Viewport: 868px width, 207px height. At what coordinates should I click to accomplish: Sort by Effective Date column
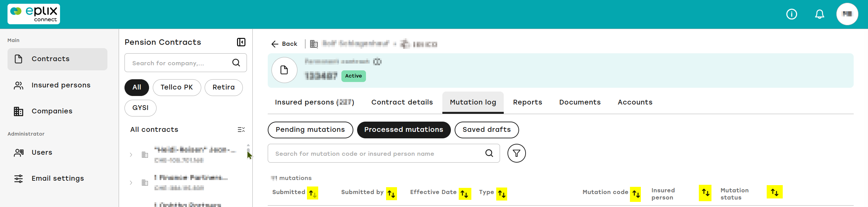click(465, 193)
